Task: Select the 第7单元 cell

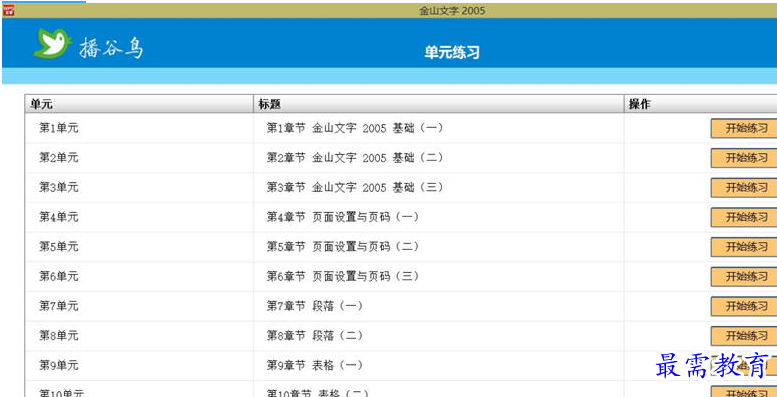Action: [x=139, y=306]
